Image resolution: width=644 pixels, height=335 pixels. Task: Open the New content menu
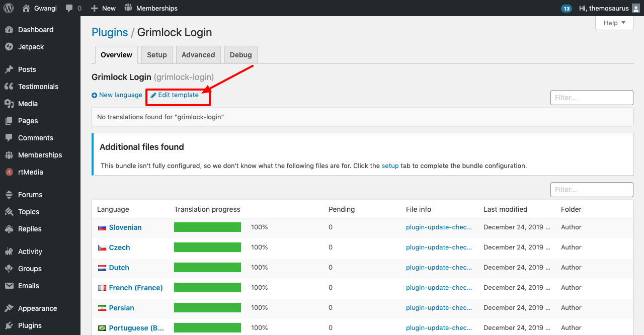point(103,8)
